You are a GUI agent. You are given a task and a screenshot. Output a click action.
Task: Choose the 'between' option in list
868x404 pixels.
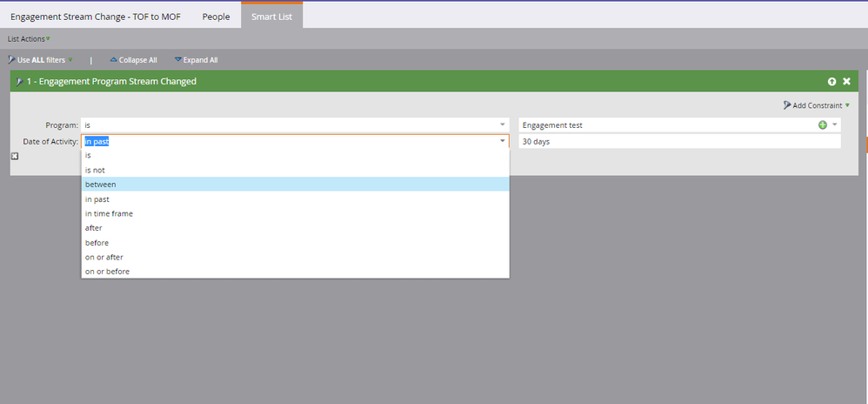[295, 184]
